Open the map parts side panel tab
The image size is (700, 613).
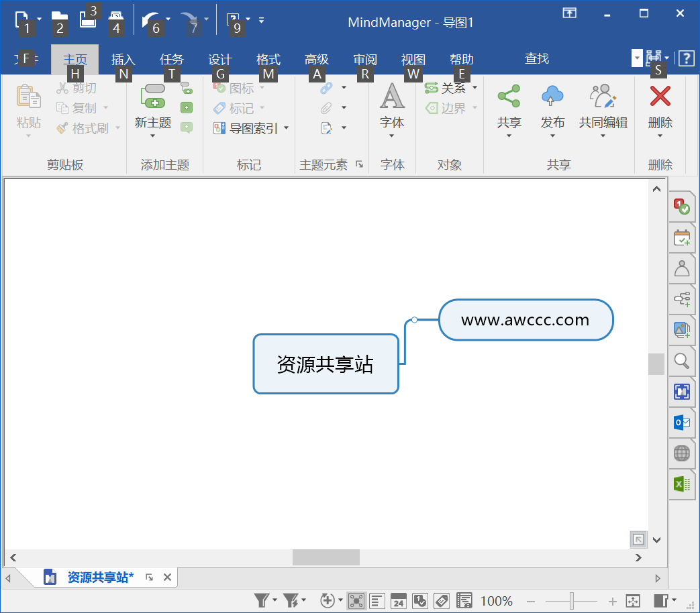682,299
